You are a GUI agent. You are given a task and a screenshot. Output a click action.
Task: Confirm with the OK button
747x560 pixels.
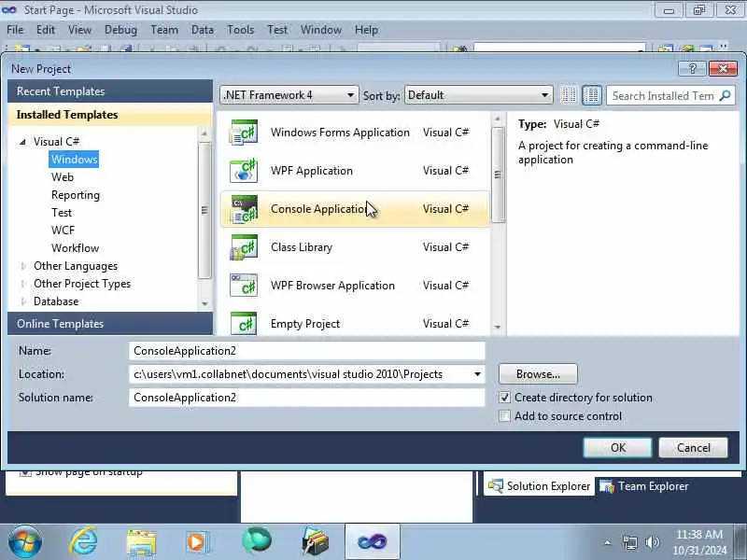(x=617, y=448)
